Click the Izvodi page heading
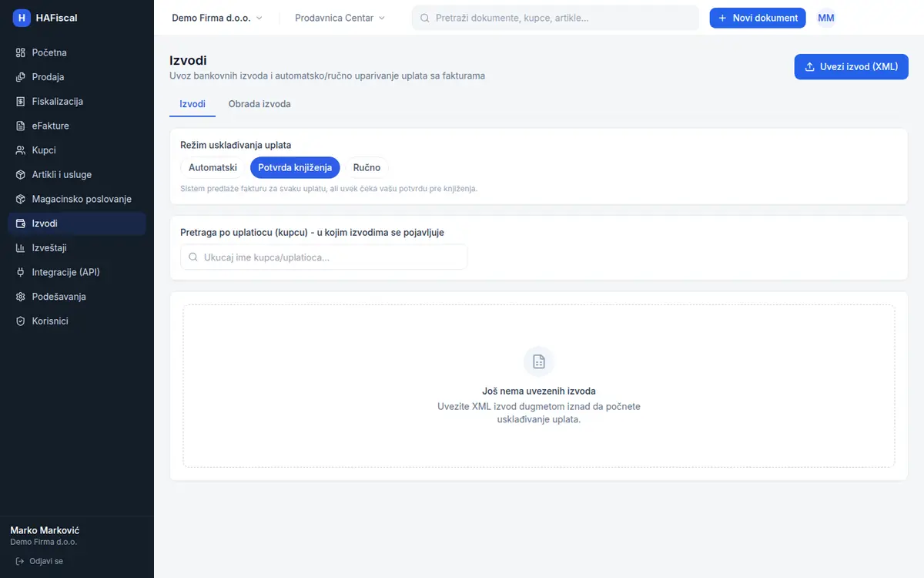This screenshot has width=924, height=578. 188,60
